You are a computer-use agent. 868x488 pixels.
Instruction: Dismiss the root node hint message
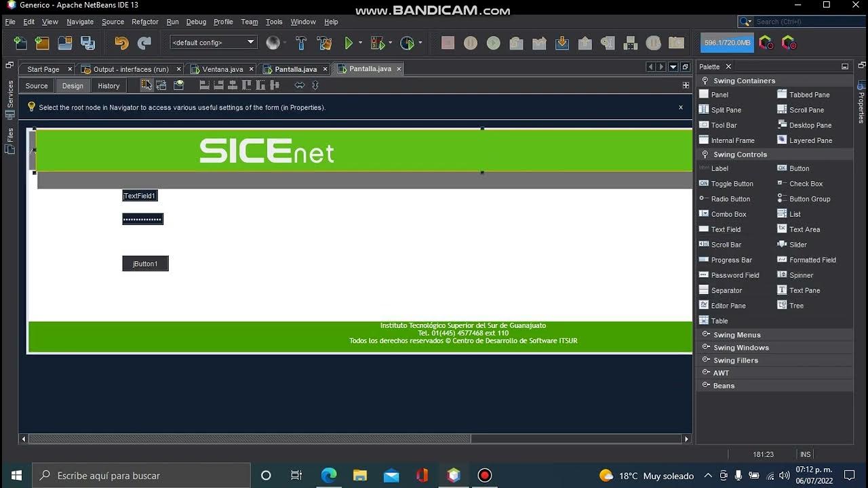pyautogui.click(x=681, y=107)
